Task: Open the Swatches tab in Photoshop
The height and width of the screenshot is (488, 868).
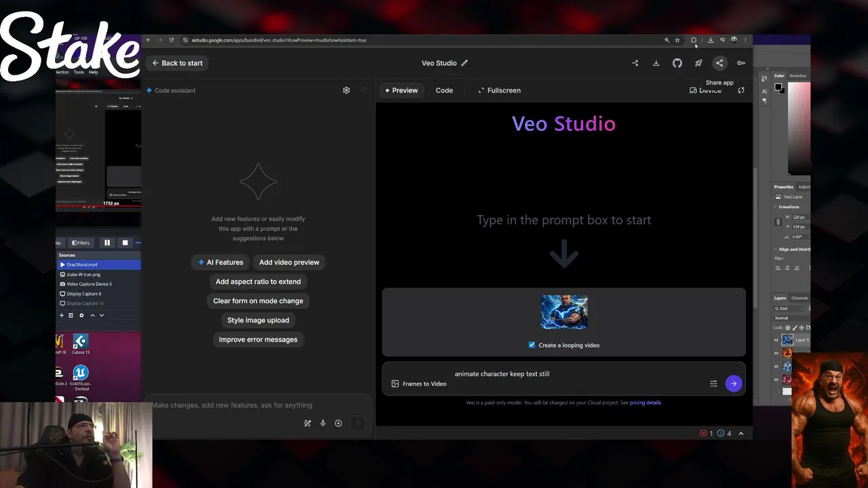Action: coord(798,76)
